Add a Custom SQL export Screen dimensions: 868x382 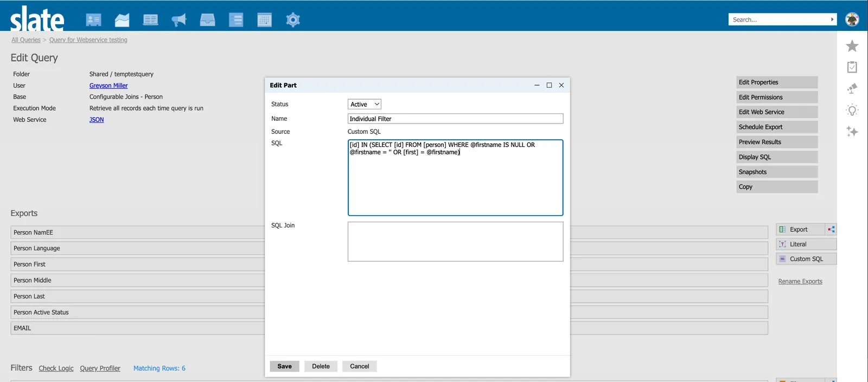pos(806,259)
